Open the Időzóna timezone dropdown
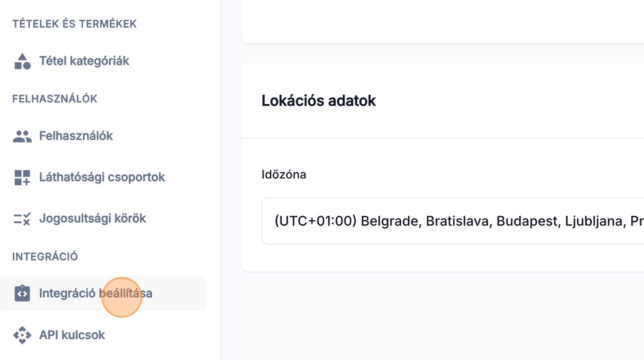Viewport: 644px width, 360px height. pyautogui.click(x=453, y=221)
